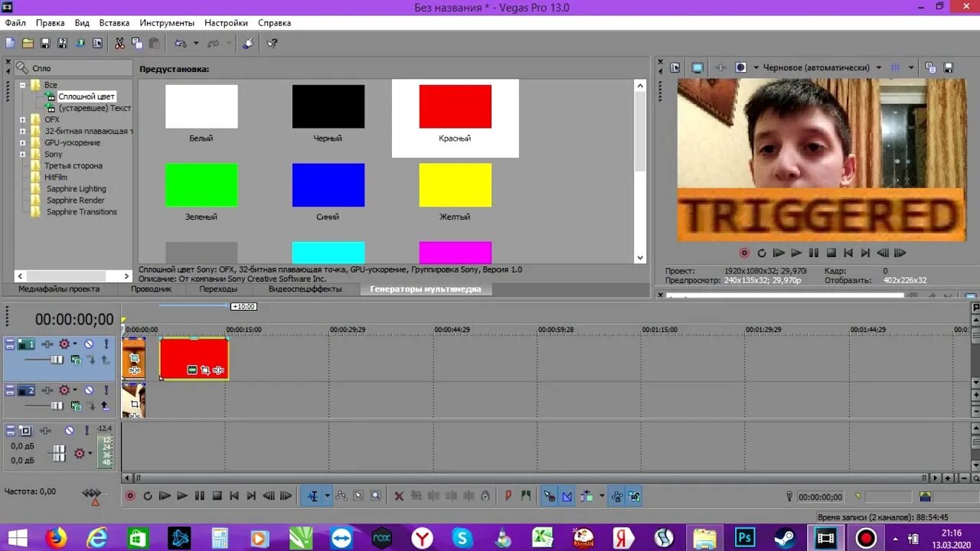Click Event Pan/Crop icon on the red clip
This screenshot has height=551, width=980.
click(205, 370)
